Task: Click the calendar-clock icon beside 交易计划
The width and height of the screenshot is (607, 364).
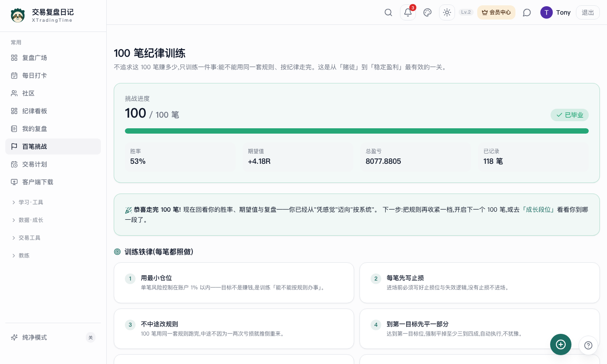Action: coord(14,164)
